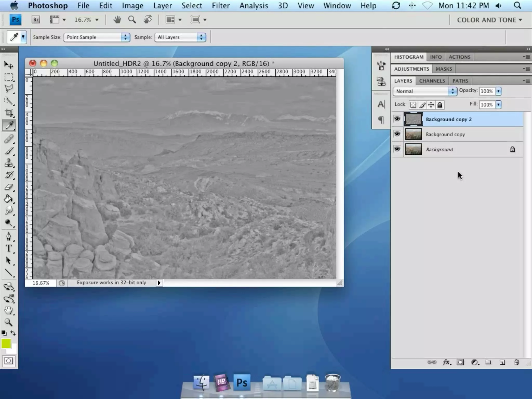Viewport: 532px width, 399px height.
Task: Select the Horizontal Type tool
Action: [9, 248]
